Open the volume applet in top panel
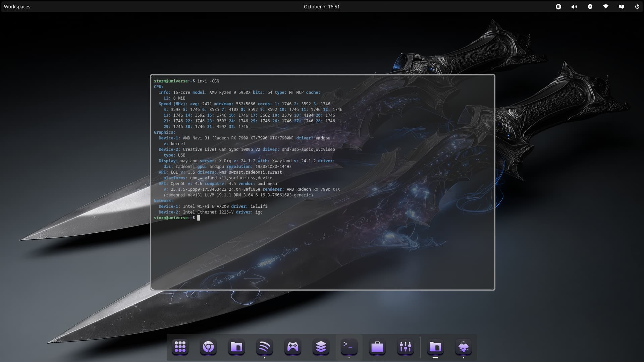 click(x=574, y=7)
